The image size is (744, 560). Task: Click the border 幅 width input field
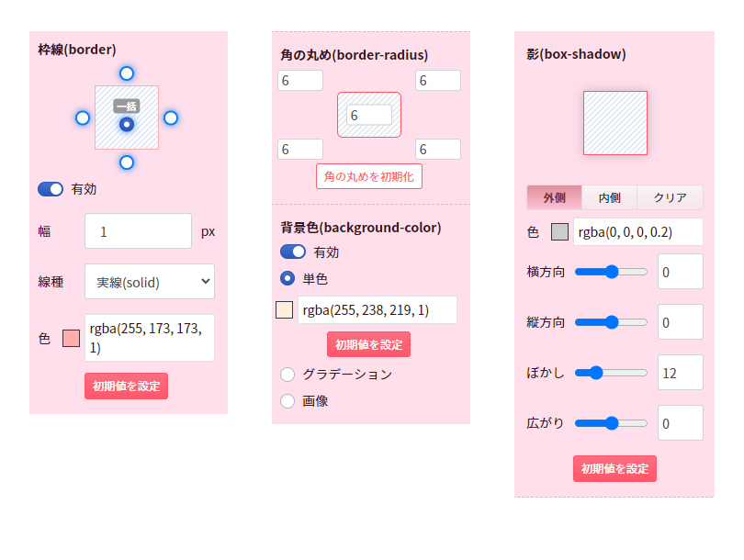coord(138,231)
